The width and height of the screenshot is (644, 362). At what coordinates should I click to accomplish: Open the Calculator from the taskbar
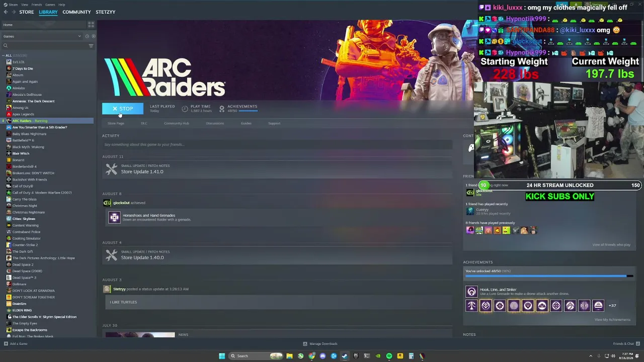tap(411, 356)
